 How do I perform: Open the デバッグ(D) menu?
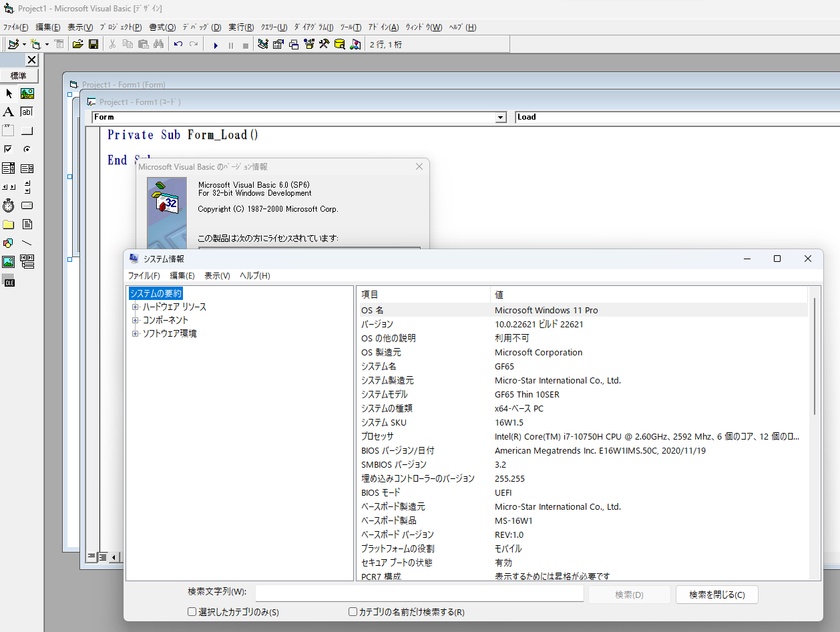(202, 27)
